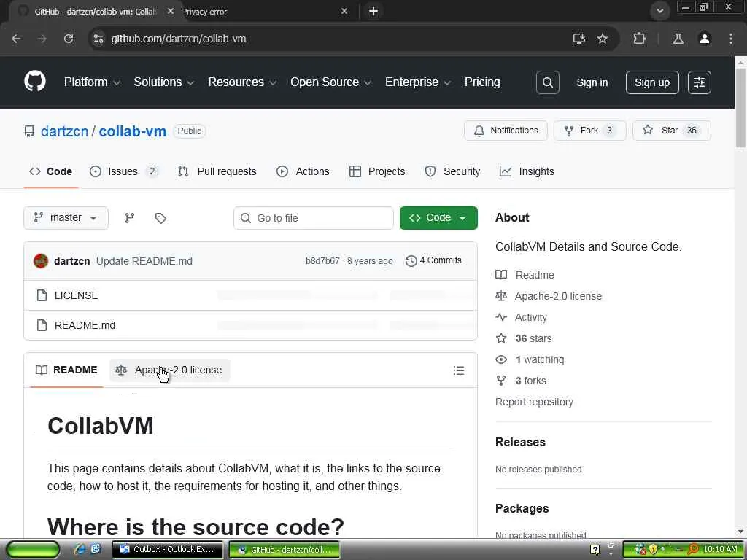The image size is (747, 560).
Task: Click Report repository link
Action: [534, 402]
